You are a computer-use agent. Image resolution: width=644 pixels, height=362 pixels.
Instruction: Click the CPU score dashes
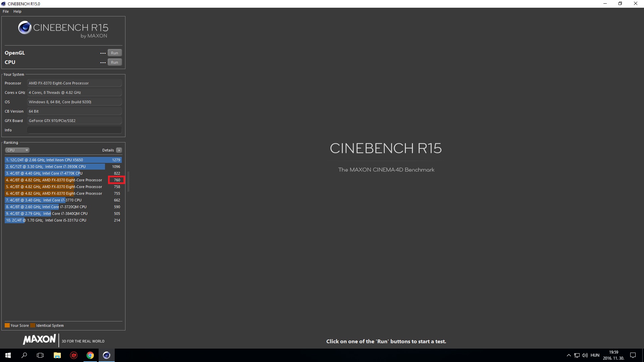103,63
